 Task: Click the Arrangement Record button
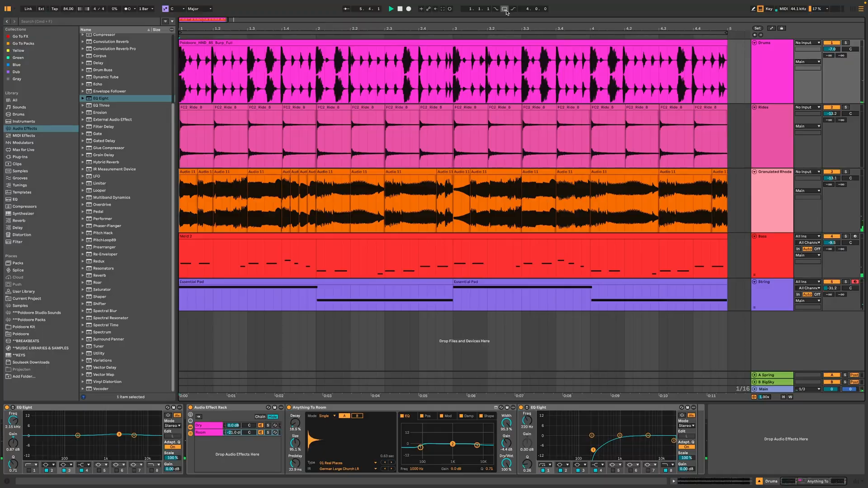coord(409,9)
